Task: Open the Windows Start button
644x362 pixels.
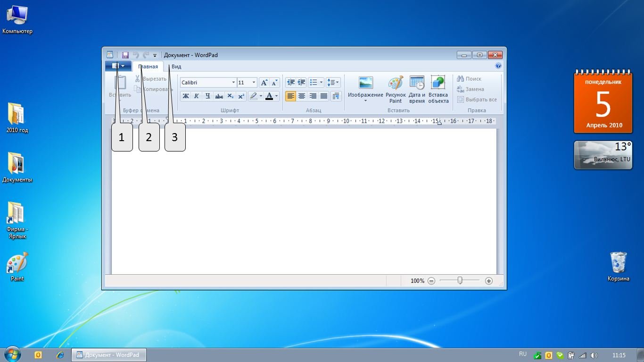Action: (x=12, y=354)
